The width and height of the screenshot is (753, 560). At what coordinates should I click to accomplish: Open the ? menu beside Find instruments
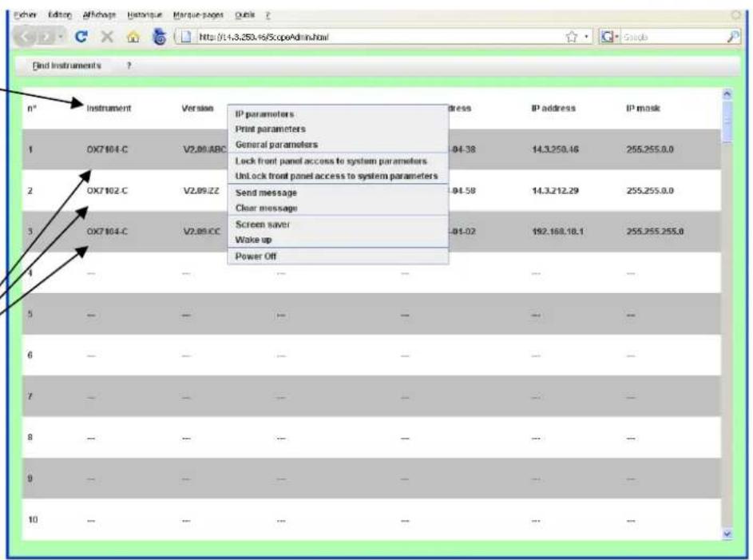[129, 66]
